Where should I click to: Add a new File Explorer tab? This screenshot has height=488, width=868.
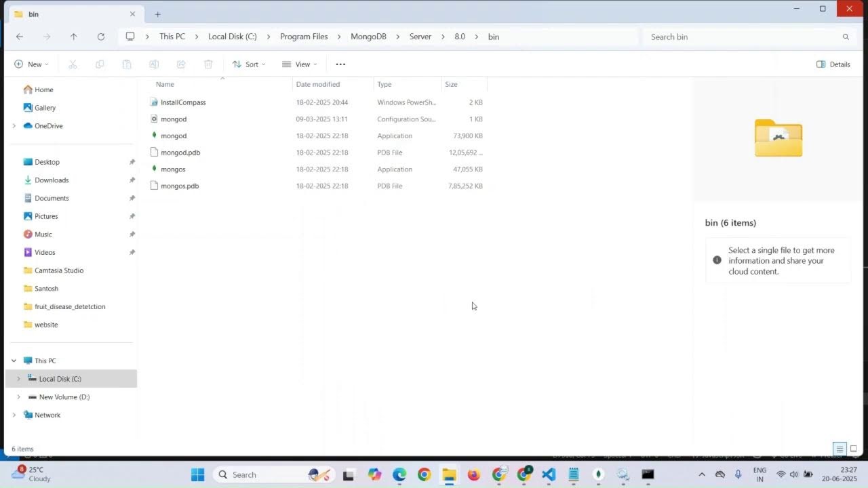tap(157, 14)
